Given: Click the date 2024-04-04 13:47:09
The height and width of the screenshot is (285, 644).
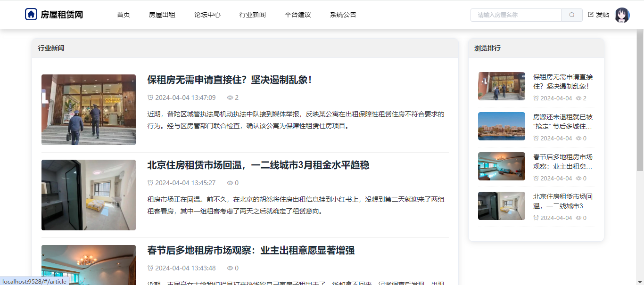Looking at the screenshot, I should click(185, 98).
